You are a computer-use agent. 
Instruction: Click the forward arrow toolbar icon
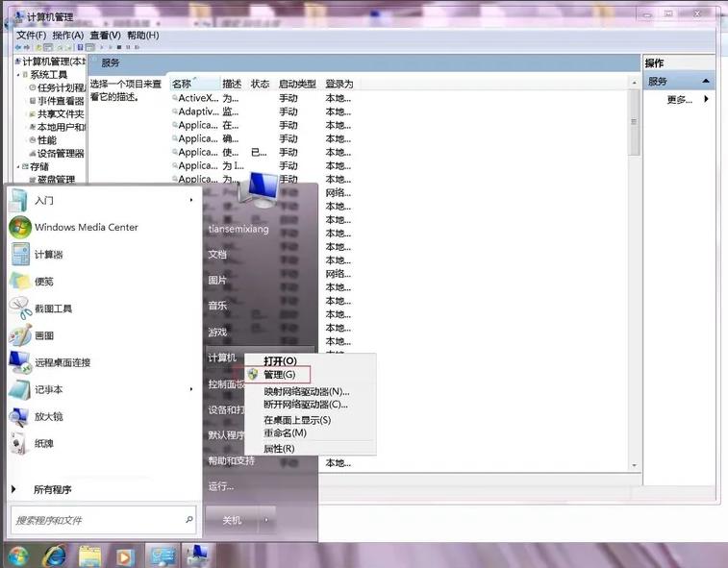point(27,47)
